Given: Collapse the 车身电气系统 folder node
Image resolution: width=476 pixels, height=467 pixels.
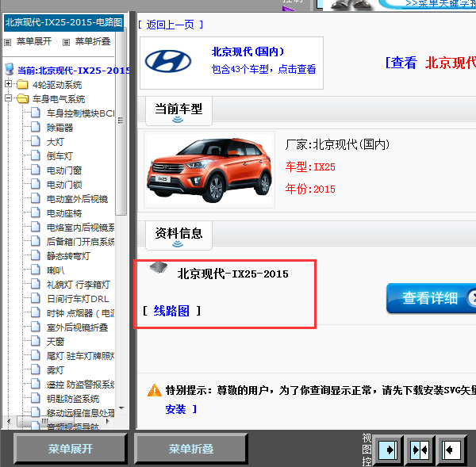Looking at the screenshot, I should point(9,98).
